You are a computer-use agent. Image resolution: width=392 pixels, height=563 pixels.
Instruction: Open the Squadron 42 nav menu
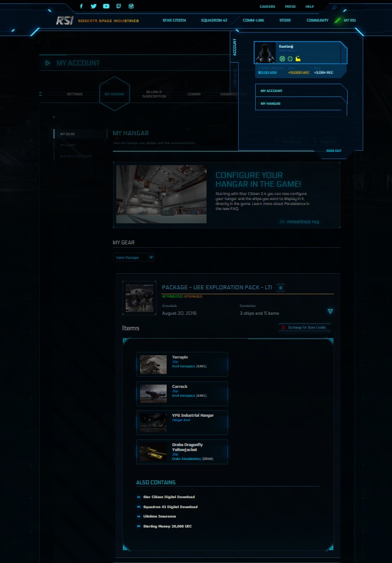point(214,21)
